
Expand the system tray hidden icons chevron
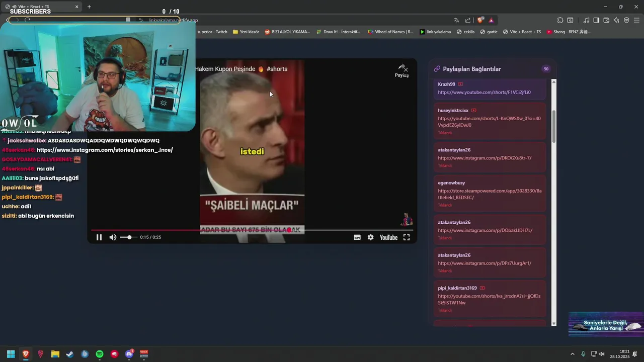572,354
